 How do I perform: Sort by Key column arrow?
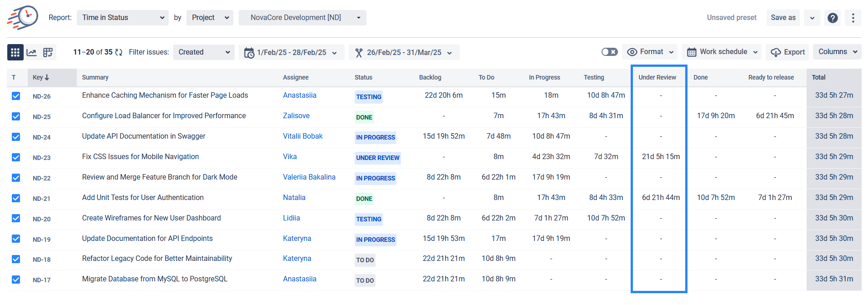[47, 77]
